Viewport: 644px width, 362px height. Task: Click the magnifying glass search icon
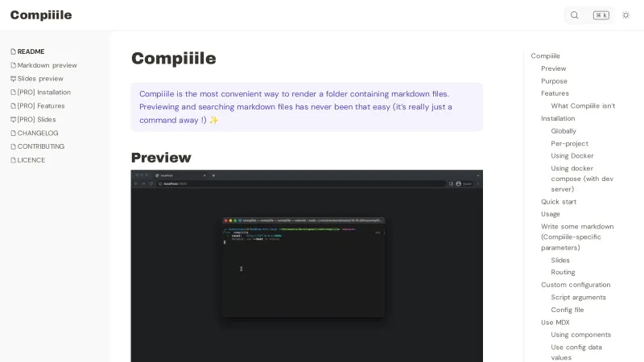pos(575,15)
